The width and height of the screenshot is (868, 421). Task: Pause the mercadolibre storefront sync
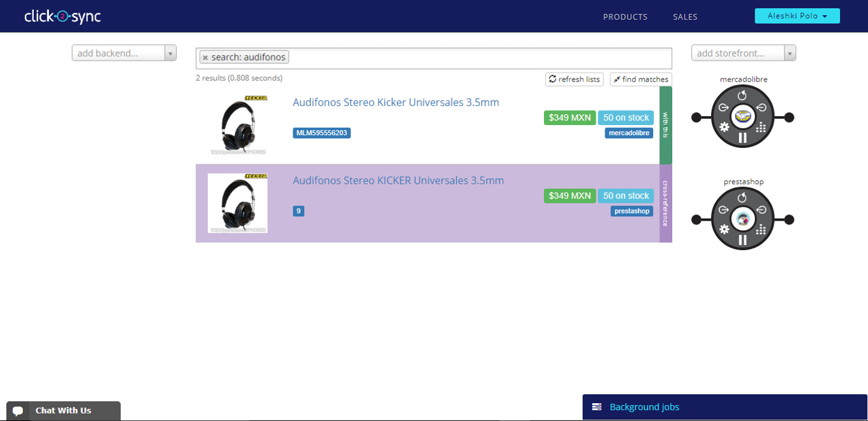(742, 138)
